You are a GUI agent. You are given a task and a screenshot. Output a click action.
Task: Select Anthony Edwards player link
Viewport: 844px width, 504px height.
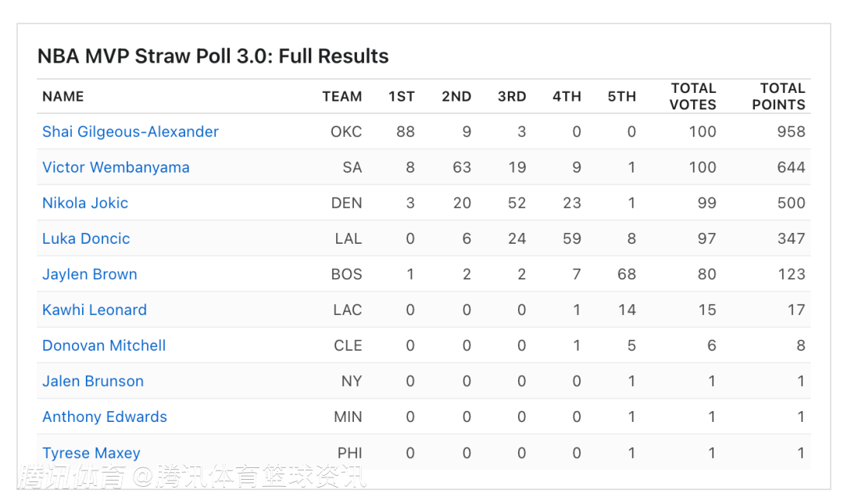tap(105, 417)
